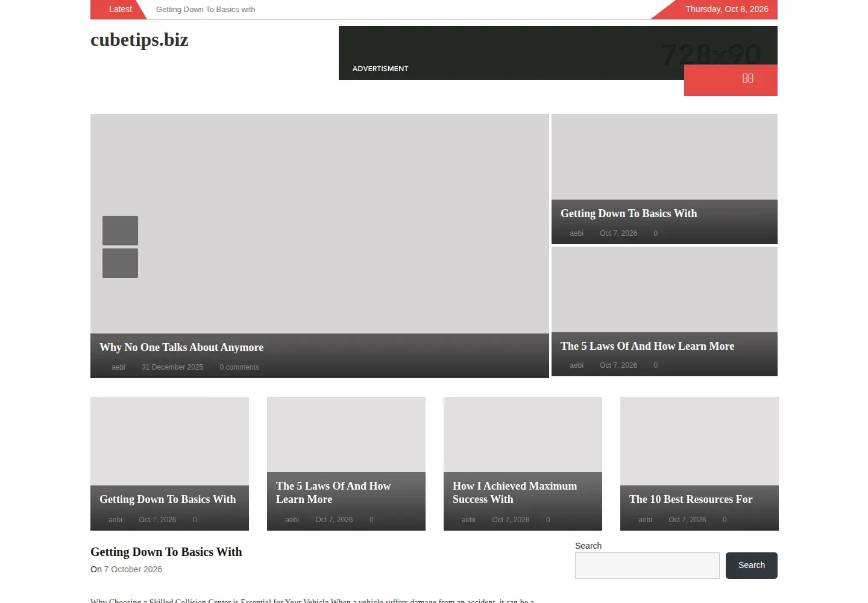Open article heading above "On 7 October 2026"
868x603 pixels.
(x=166, y=552)
